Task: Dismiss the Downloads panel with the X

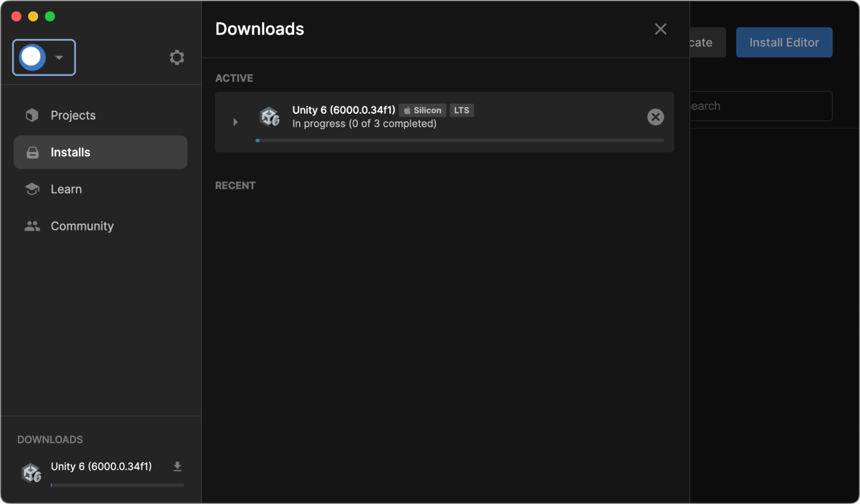Action: (660, 29)
